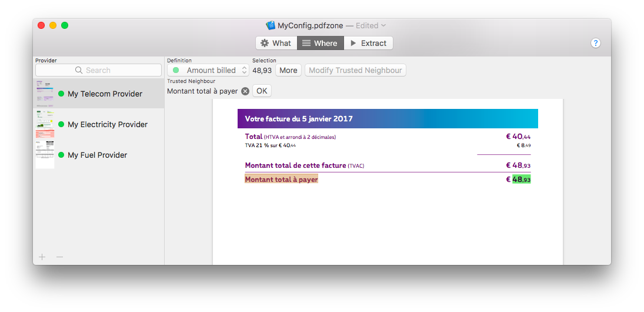Clear the Montant total à payer neighbour
This screenshot has width=644, height=312.
[x=245, y=91]
